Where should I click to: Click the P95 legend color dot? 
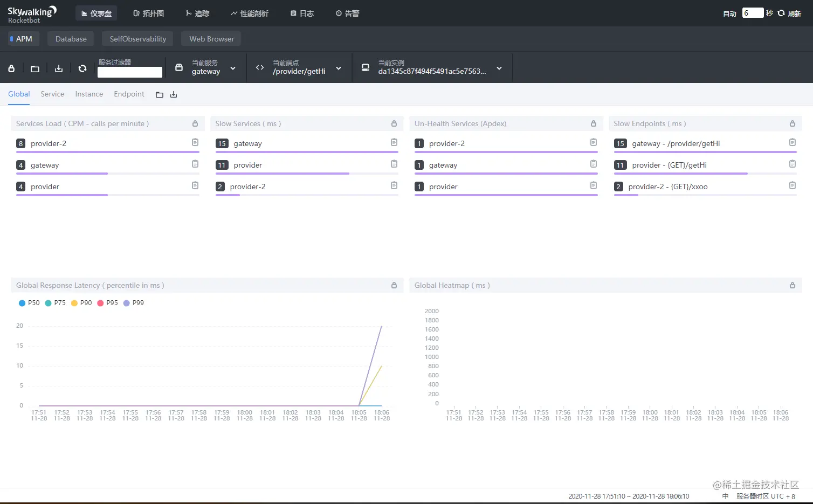[x=100, y=303]
